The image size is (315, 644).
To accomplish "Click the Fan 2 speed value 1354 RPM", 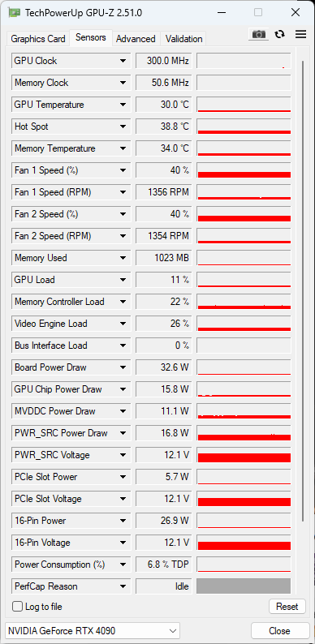I will (164, 236).
